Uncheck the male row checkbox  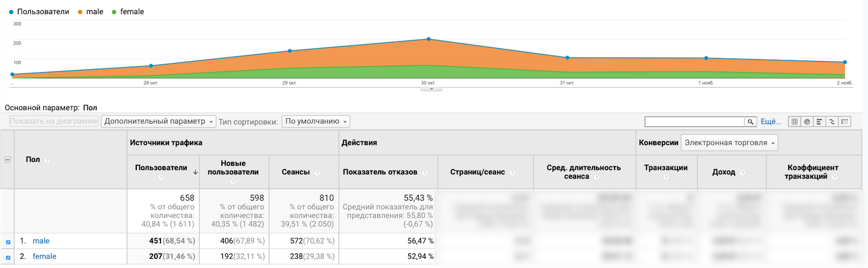[x=8, y=242]
